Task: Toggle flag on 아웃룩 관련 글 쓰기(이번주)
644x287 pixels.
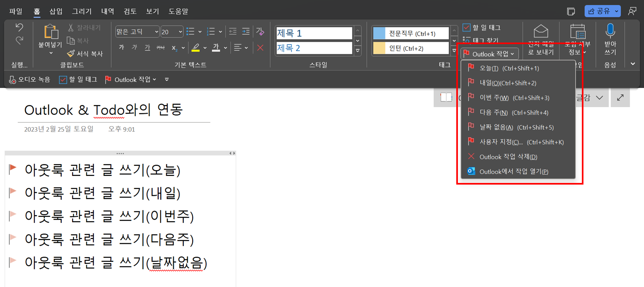Action: click(x=13, y=216)
